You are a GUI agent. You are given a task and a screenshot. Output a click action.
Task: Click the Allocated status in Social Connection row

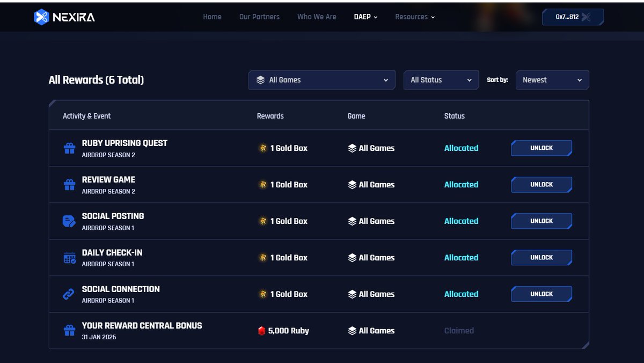point(461,294)
